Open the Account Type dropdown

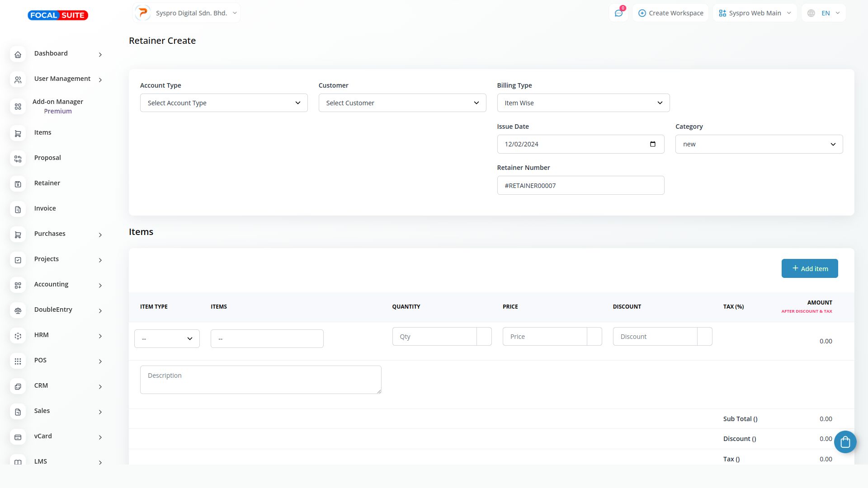point(223,103)
